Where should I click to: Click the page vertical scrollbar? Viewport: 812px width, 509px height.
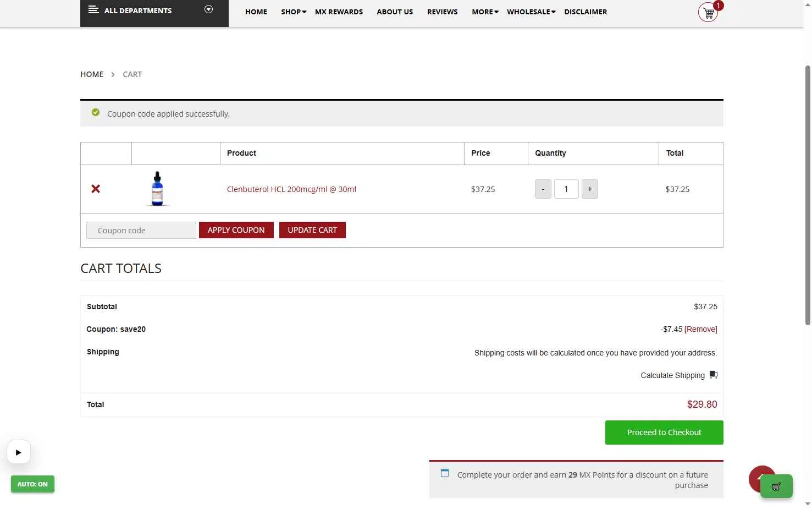point(808,195)
